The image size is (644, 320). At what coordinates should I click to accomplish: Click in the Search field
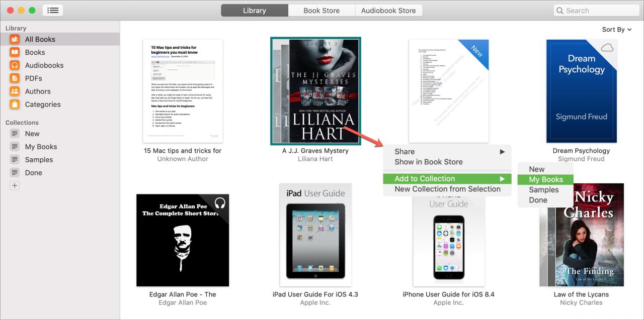pyautogui.click(x=596, y=11)
